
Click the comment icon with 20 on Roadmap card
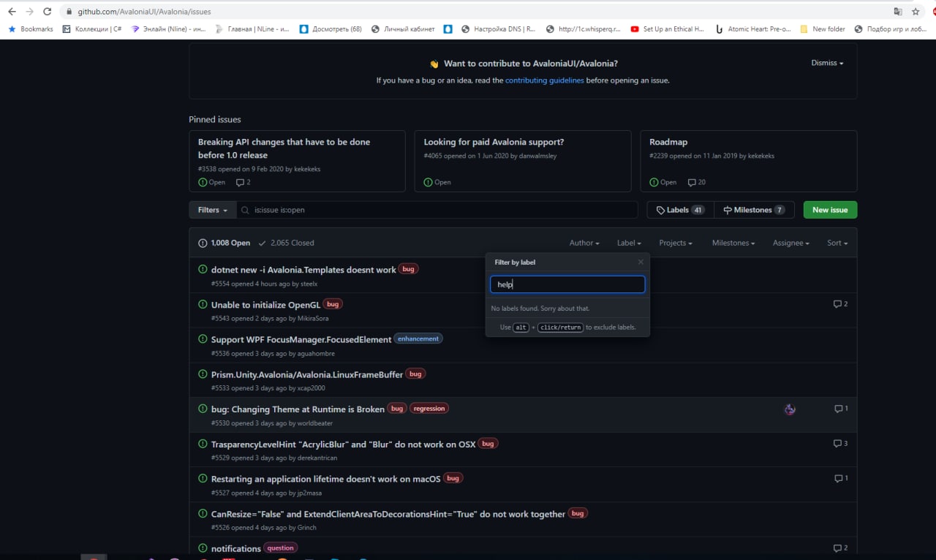697,182
